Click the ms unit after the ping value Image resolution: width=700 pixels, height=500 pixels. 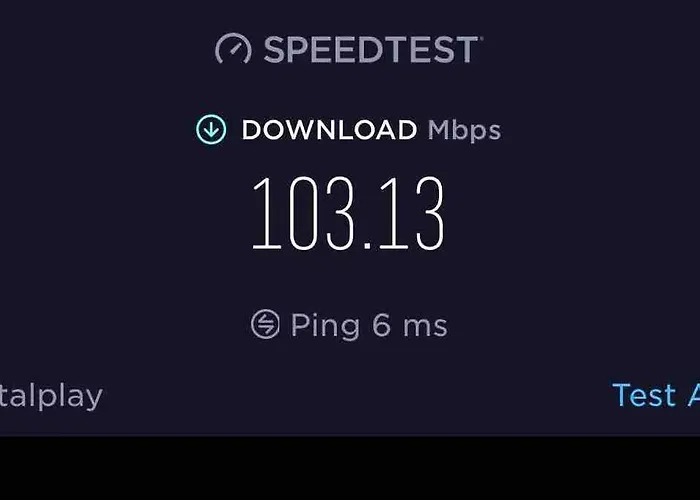point(425,327)
